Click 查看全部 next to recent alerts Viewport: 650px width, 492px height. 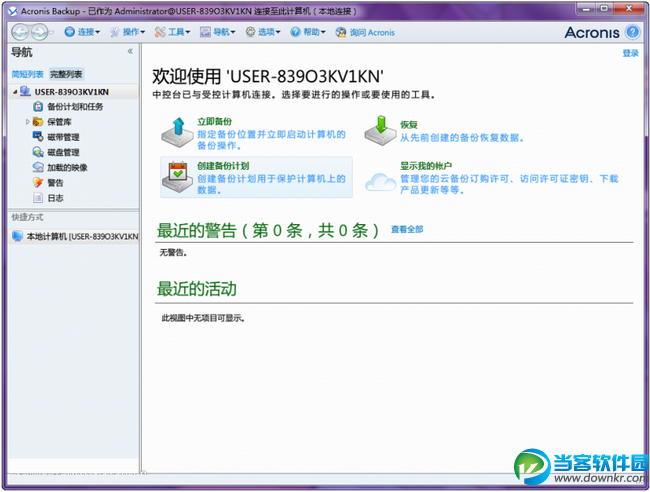point(407,229)
